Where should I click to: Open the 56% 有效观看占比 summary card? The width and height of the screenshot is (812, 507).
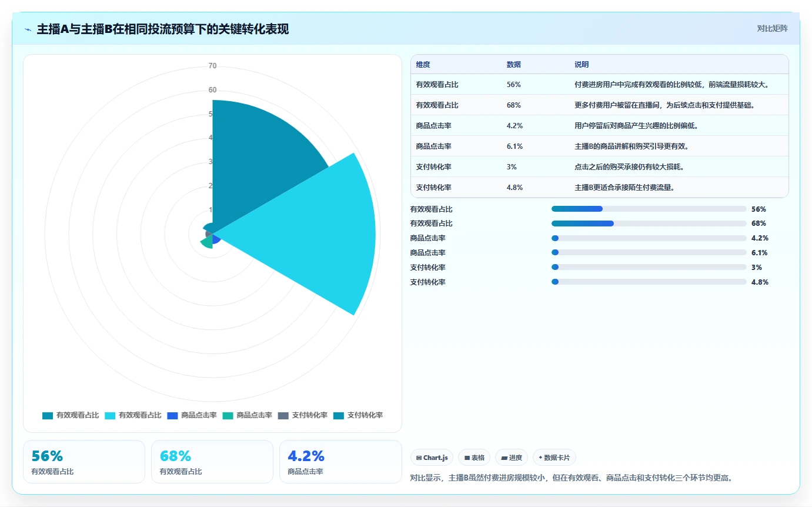[x=84, y=462]
